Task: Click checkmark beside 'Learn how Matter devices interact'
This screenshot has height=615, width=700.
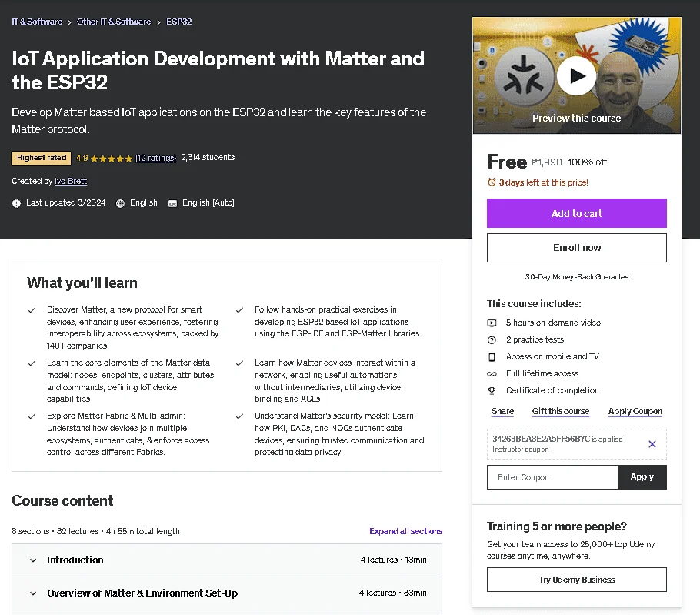Action: tap(240, 363)
